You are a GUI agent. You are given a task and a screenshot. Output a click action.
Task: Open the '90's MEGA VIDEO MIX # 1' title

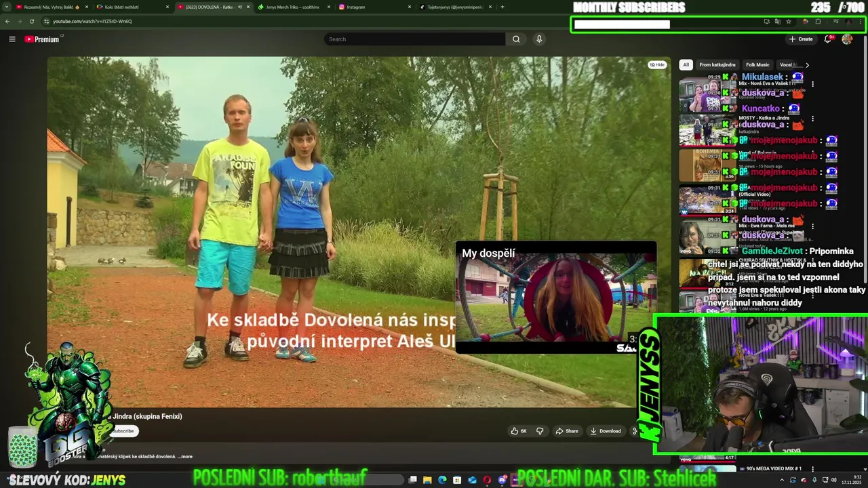click(770, 468)
